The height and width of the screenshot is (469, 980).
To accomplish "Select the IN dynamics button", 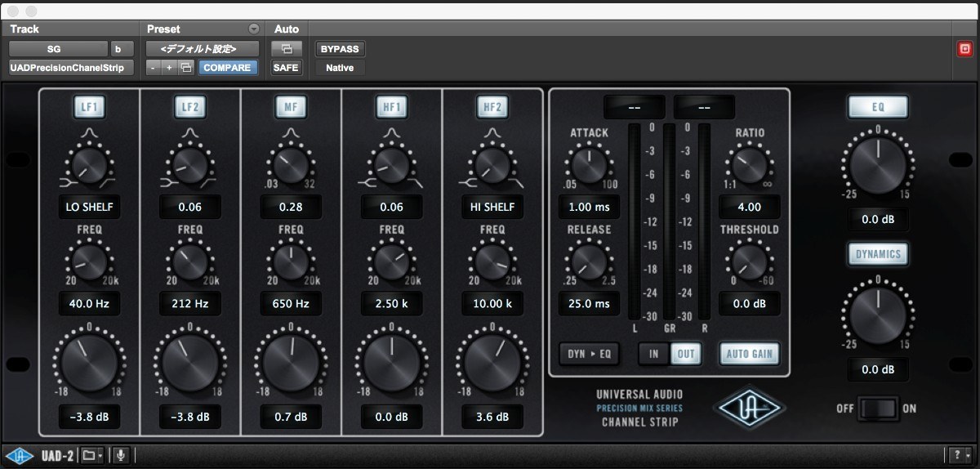I will coord(654,354).
